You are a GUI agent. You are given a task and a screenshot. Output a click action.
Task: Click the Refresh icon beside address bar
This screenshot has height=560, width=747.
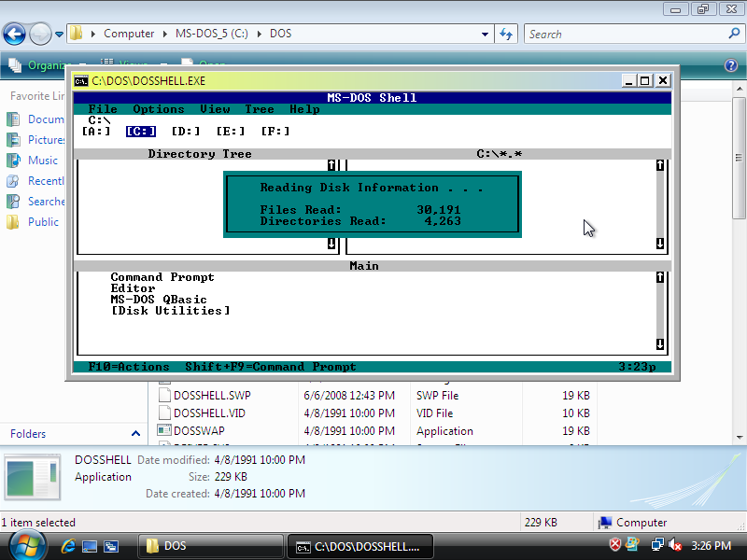(x=506, y=34)
